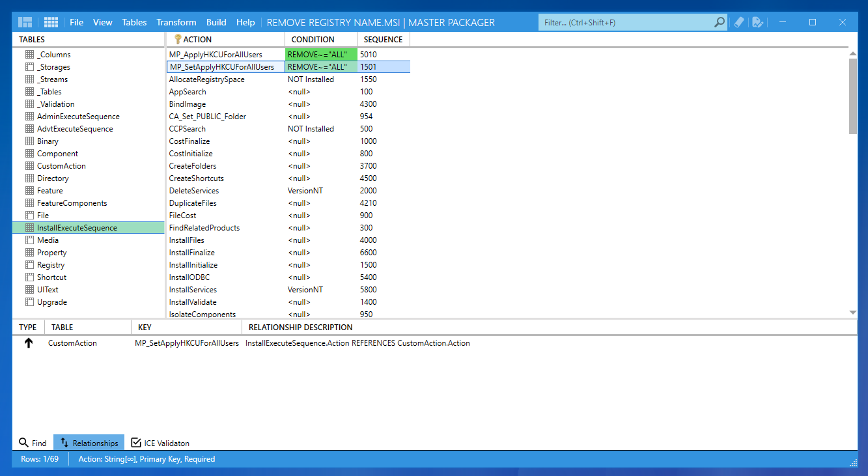Click the edit document icon beside the eraser
Viewport: 868px width, 476px height.
pyautogui.click(x=757, y=22)
